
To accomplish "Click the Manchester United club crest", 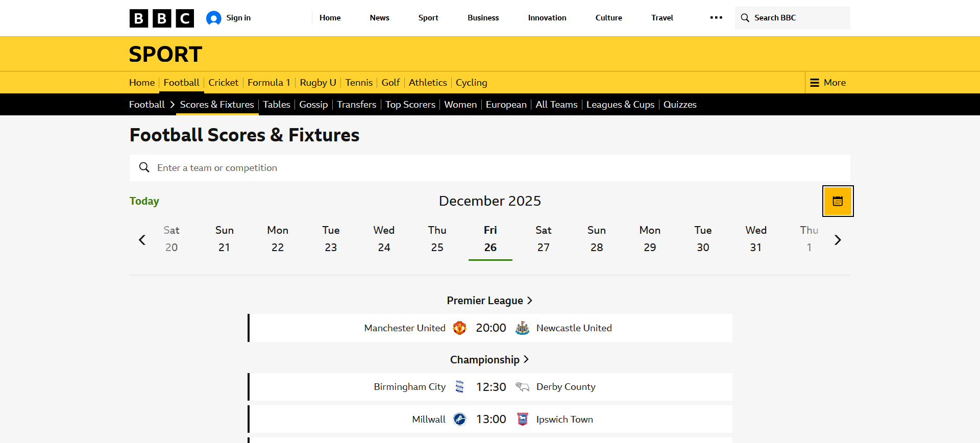I will pyautogui.click(x=460, y=328).
